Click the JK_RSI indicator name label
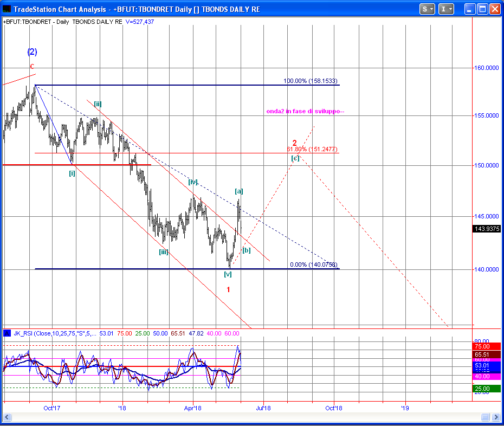 [x=23, y=333]
